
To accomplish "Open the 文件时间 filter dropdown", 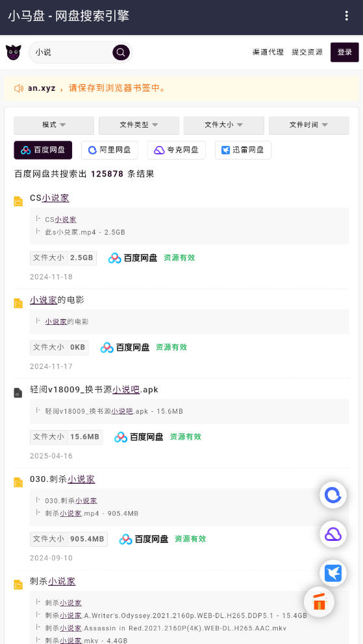I will [308, 125].
